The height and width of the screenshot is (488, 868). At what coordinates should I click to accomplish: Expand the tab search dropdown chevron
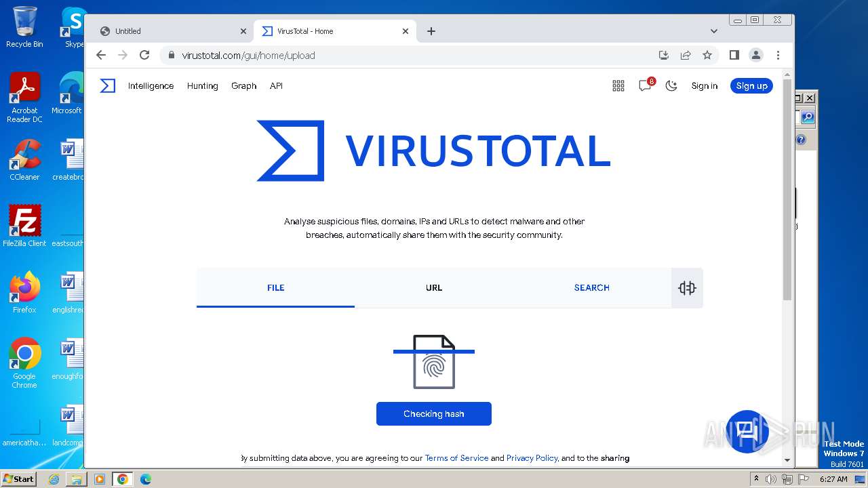[x=713, y=31]
